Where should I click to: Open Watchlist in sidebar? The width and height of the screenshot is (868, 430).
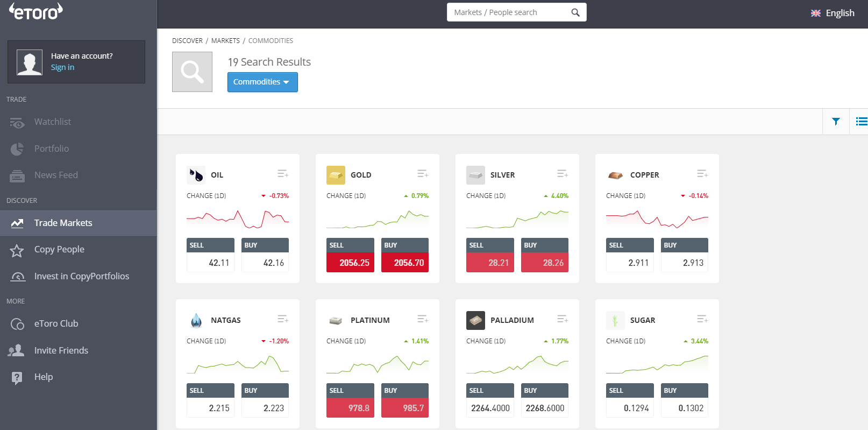[52, 122]
